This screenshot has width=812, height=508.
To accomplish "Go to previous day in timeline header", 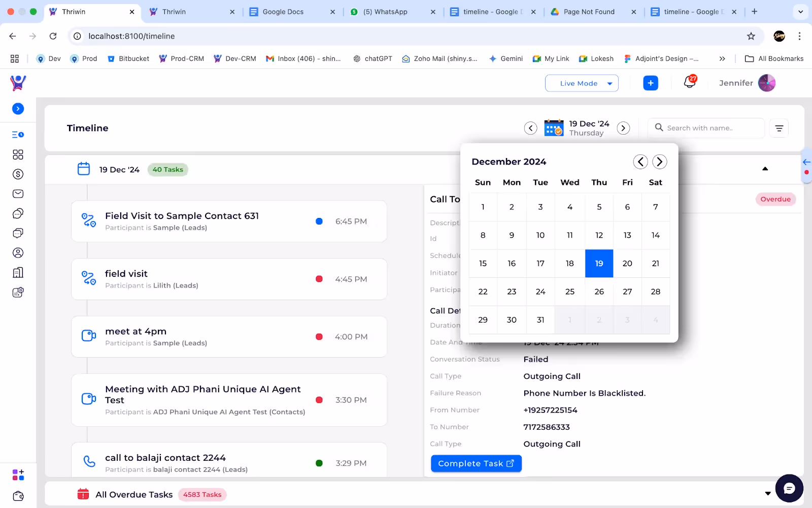I will click(x=530, y=128).
